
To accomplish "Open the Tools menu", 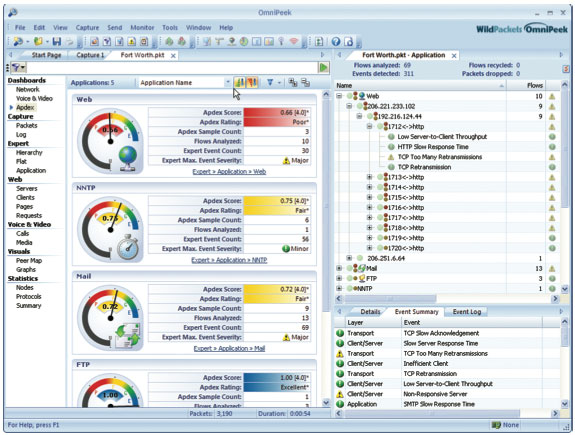I will point(170,28).
